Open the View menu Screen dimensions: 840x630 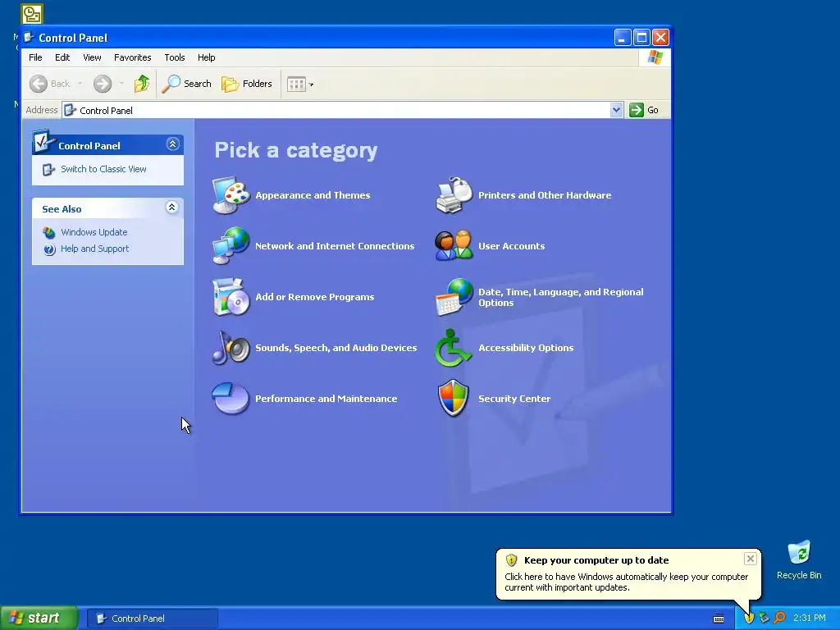(x=92, y=57)
